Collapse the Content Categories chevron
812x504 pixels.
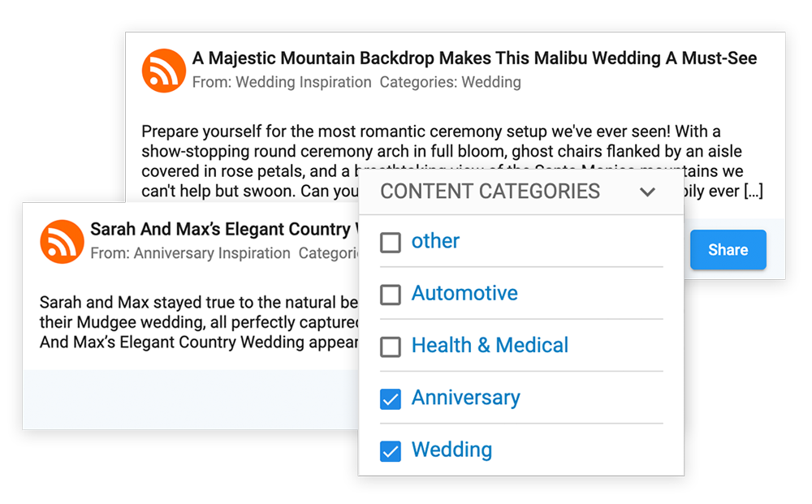tap(647, 192)
